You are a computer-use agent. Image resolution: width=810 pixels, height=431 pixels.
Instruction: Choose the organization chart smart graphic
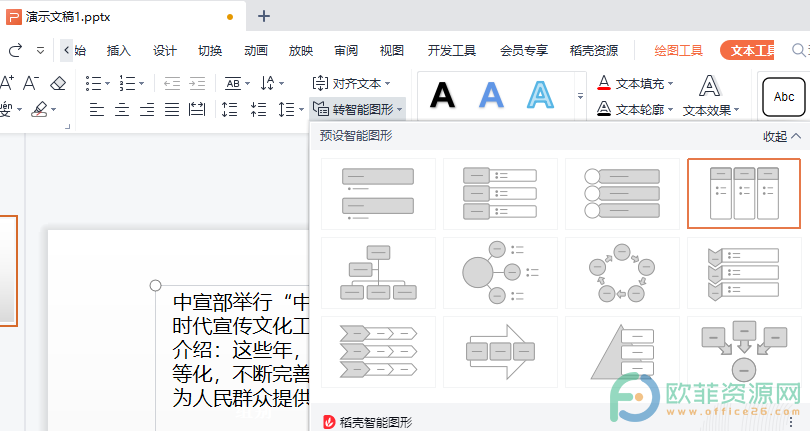click(378, 273)
